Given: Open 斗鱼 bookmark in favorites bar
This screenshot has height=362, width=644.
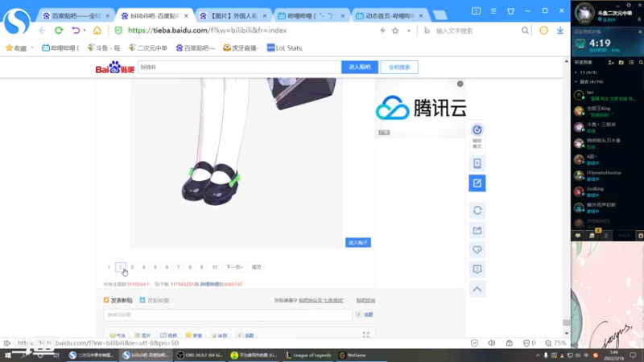Looking at the screenshot, I should click(104, 48).
